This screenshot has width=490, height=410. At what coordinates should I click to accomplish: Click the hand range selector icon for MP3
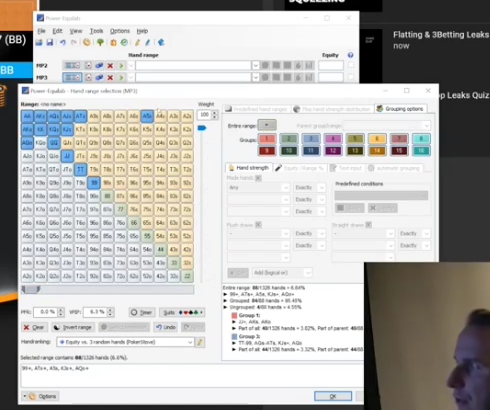pos(72,78)
